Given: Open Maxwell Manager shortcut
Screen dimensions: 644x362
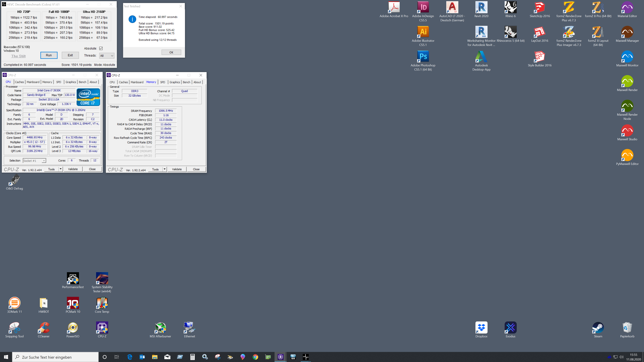Looking at the screenshot, I should pyautogui.click(x=627, y=34).
